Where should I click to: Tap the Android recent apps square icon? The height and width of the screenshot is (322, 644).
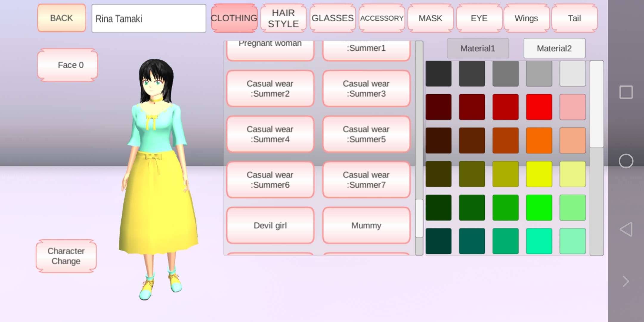point(626,92)
